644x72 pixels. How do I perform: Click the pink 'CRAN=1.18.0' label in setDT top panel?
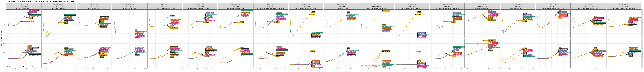[69, 20]
